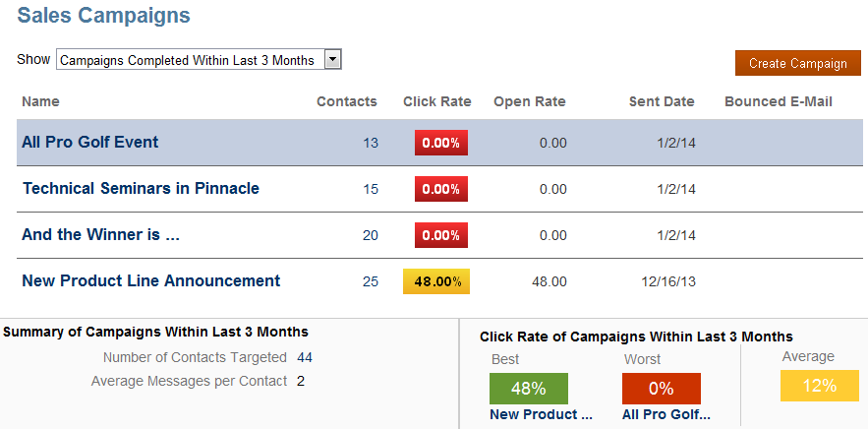
Task: Open New Product Line Announcement campaign
Action: 151,280
